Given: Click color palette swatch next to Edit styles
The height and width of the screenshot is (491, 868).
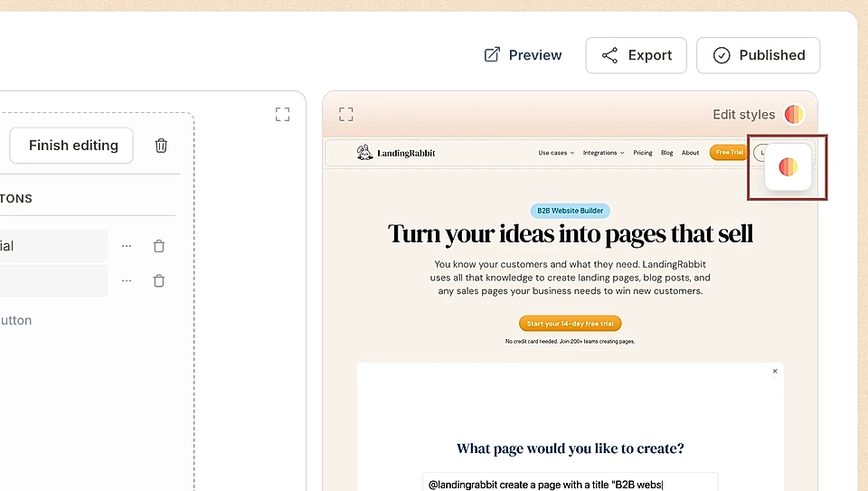Looking at the screenshot, I should pyautogui.click(x=794, y=115).
